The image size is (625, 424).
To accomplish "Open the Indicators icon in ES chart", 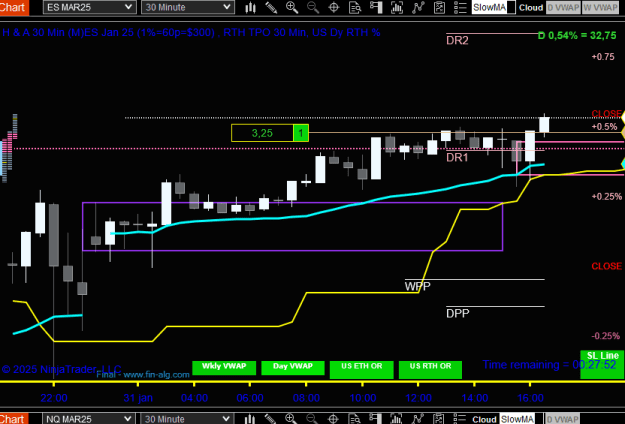I will point(418,8).
